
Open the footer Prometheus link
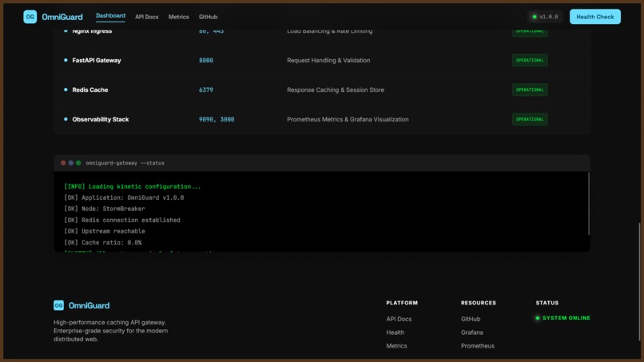pos(478,346)
